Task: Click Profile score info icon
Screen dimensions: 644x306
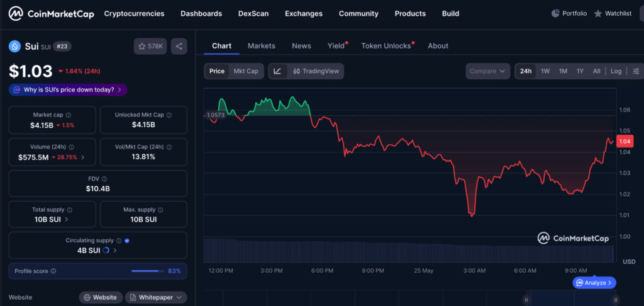Action: [x=53, y=271]
